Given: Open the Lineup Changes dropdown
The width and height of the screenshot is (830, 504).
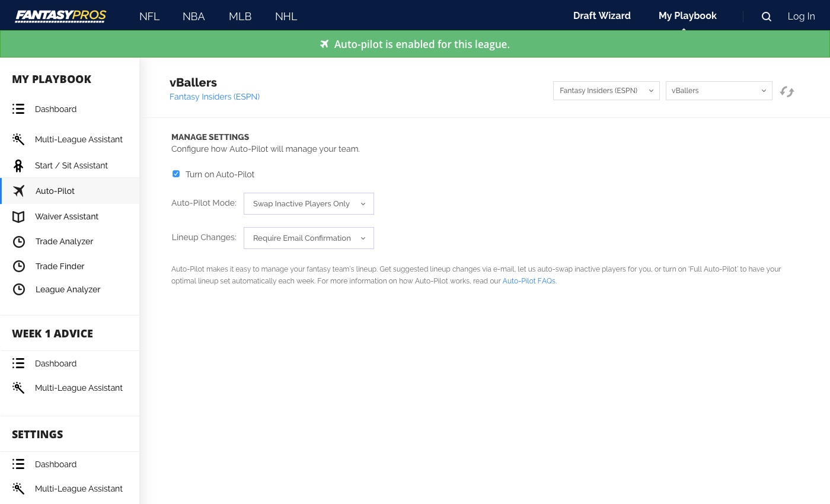Looking at the screenshot, I should pos(309,238).
